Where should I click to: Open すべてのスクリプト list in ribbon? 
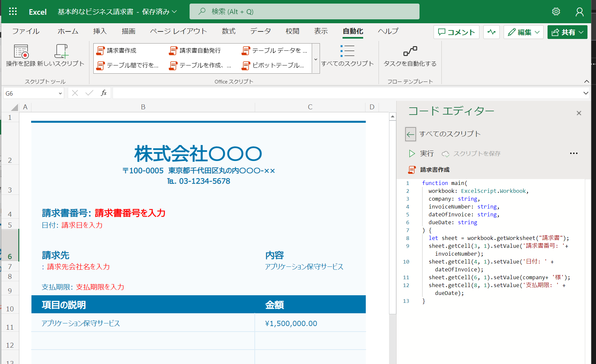(347, 56)
